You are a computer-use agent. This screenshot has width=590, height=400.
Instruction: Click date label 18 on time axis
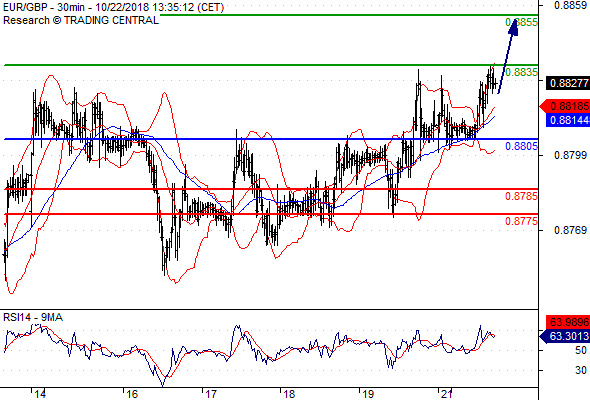tap(289, 394)
